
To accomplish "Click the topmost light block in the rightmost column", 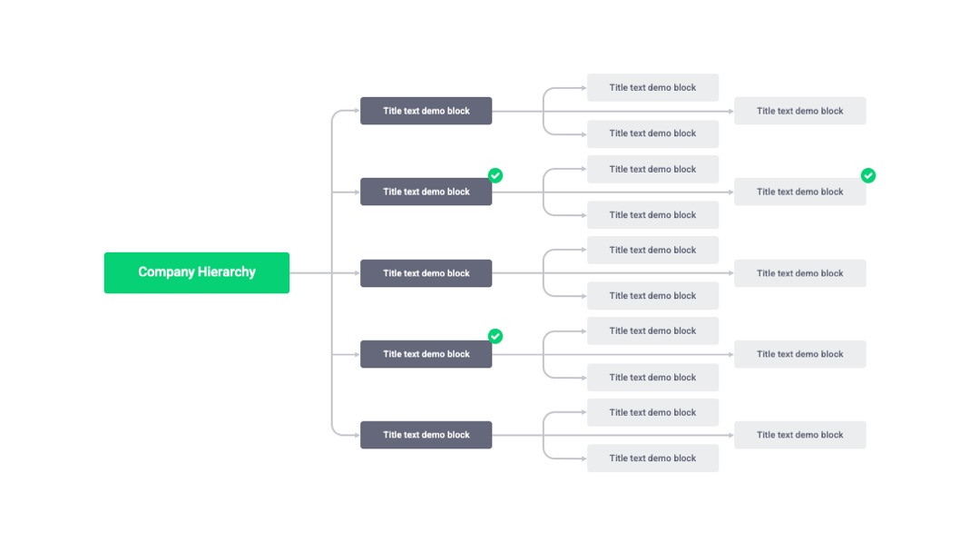I will (800, 111).
